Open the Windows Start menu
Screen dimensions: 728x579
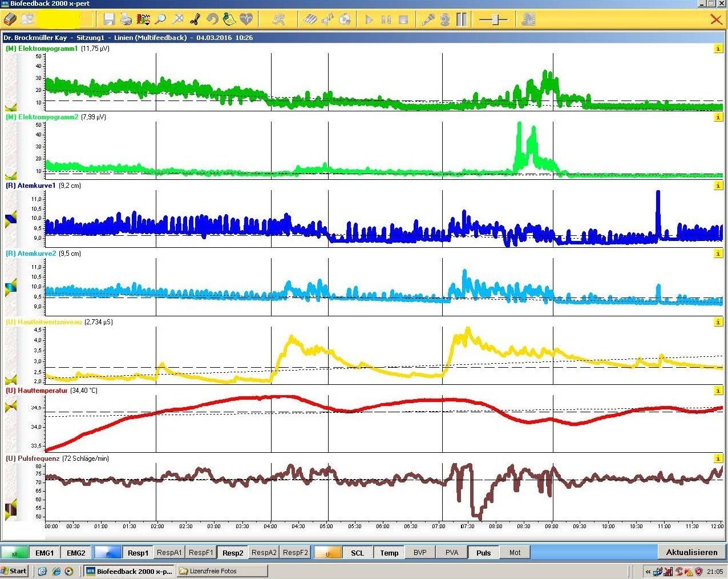(x=14, y=571)
